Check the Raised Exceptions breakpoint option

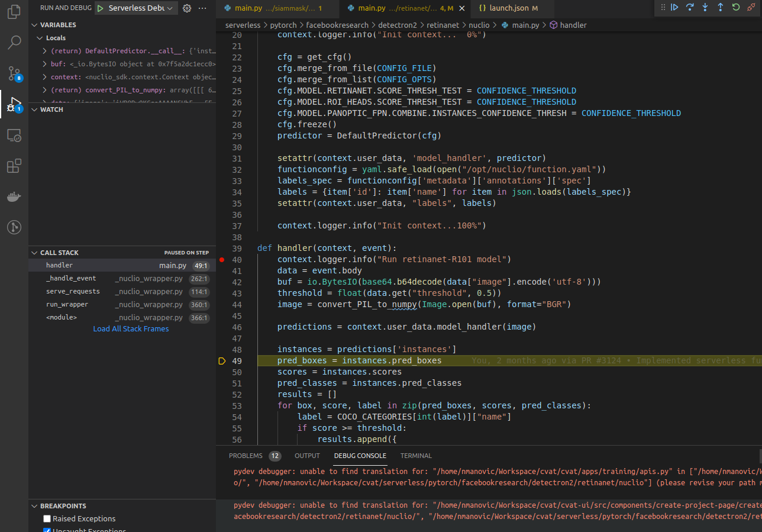(46, 518)
